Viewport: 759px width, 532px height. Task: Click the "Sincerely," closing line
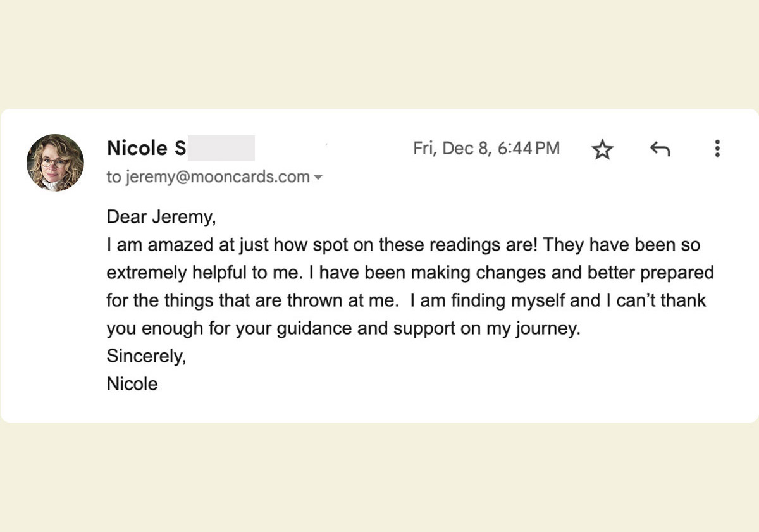[146, 356]
